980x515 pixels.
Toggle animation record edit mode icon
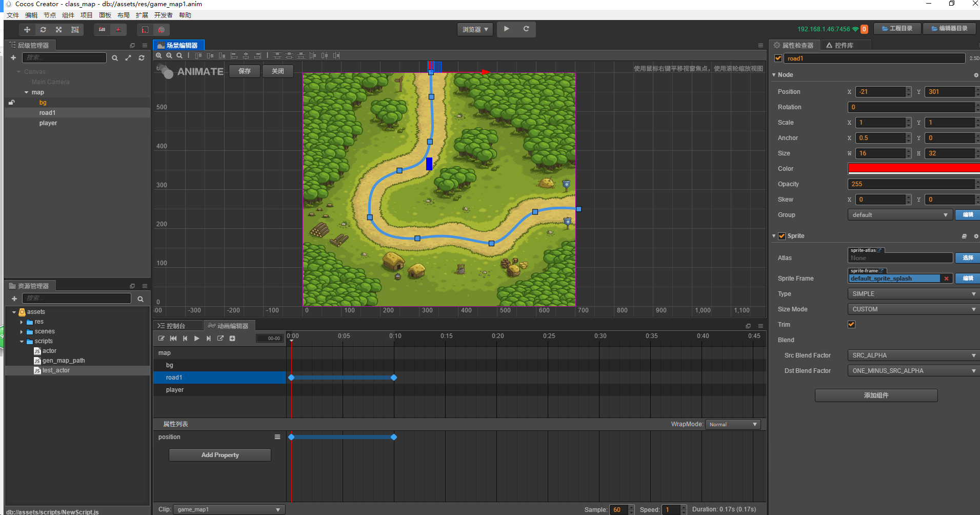point(162,339)
